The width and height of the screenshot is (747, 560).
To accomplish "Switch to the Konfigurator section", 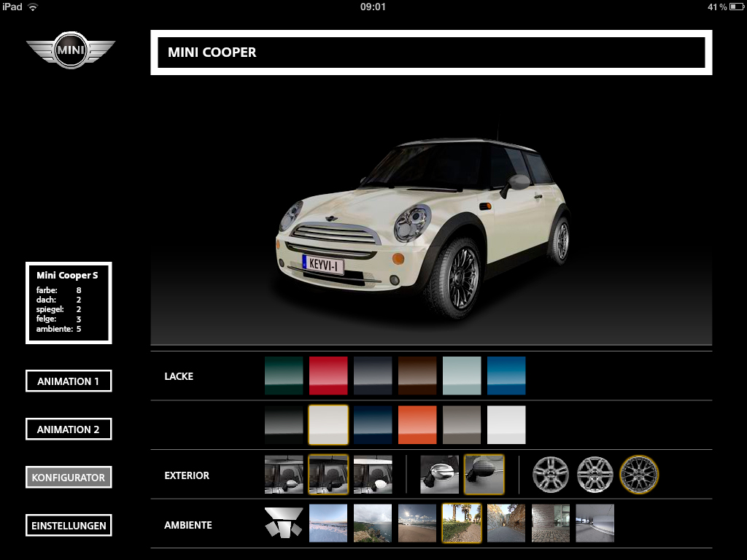I will pos(69,477).
